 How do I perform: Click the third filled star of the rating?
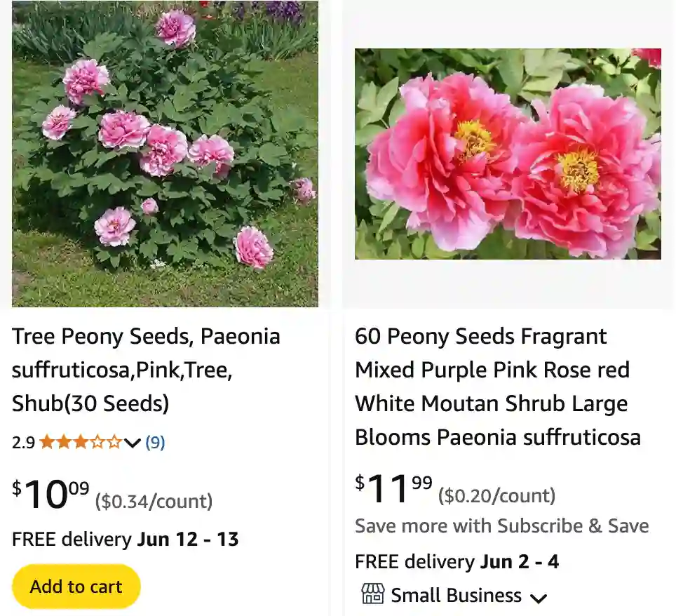(x=81, y=442)
